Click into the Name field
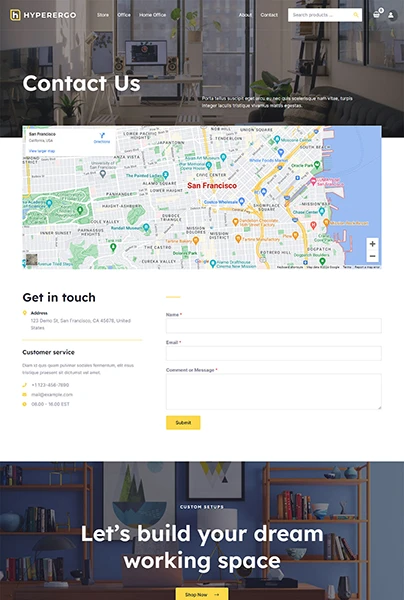The height and width of the screenshot is (600, 404). click(274, 326)
